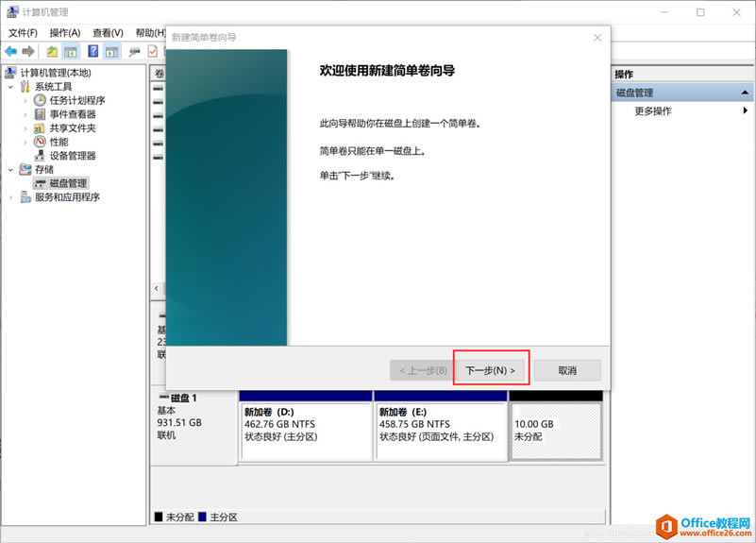Open the 更多操作 submenu arrow
Image resolution: width=756 pixels, height=543 pixels.
(746, 110)
